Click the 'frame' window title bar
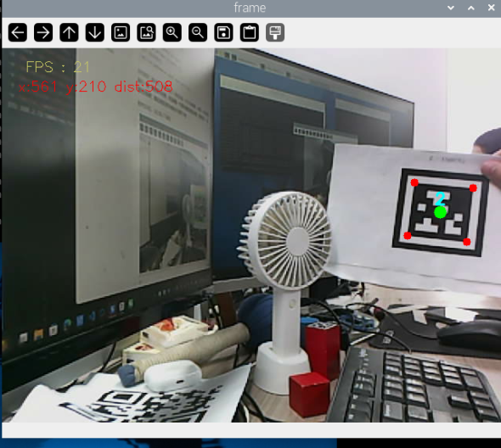The width and height of the screenshot is (501, 448). coord(250,8)
